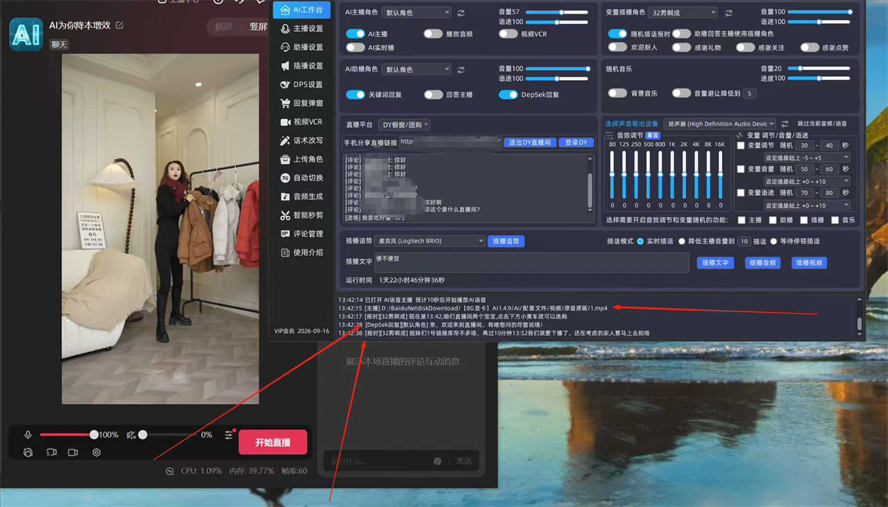This screenshot has width=888, height=507.
Task: Click the 退出DY直播间 button
Action: [530, 143]
